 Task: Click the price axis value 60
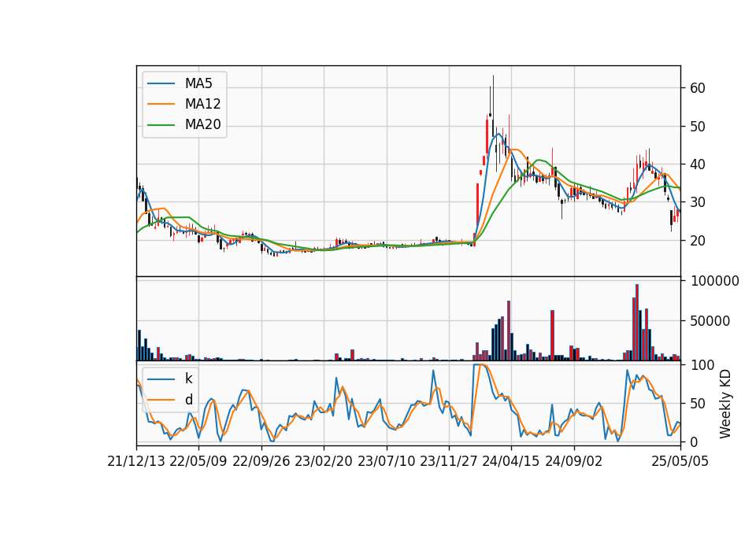[698, 88]
